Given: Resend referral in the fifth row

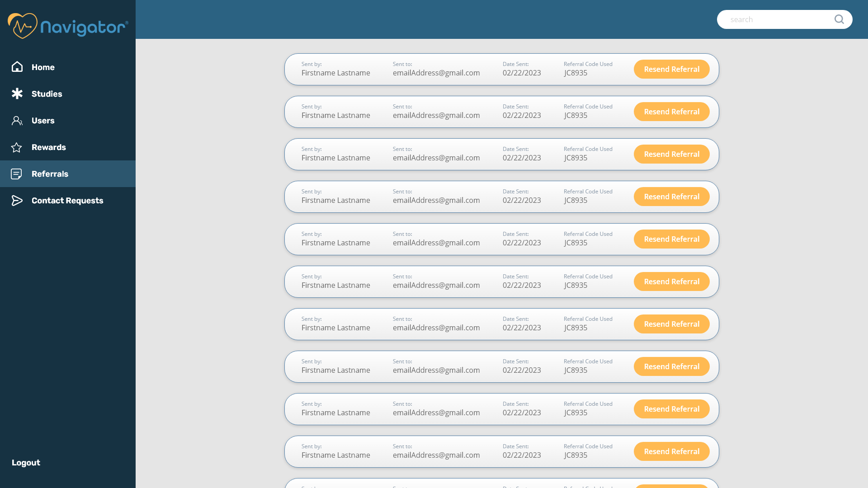Looking at the screenshot, I should pyautogui.click(x=671, y=239).
